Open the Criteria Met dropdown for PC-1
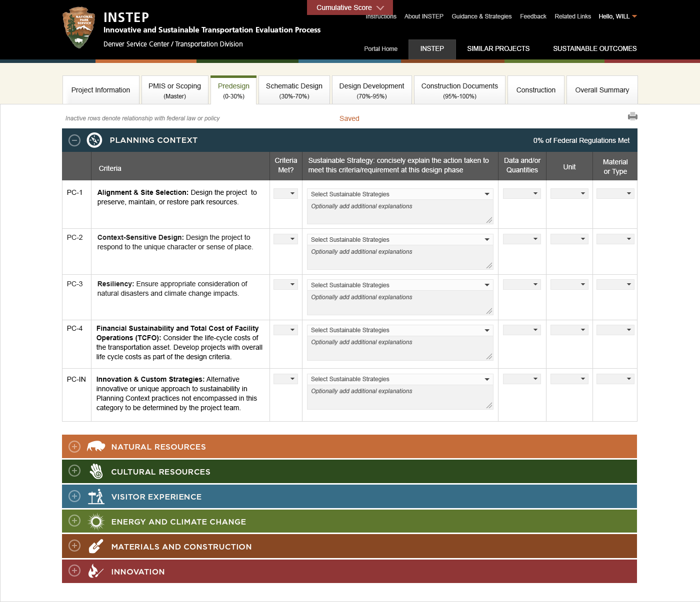The width and height of the screenshot is (700, 602). click(x=285, y=193)
